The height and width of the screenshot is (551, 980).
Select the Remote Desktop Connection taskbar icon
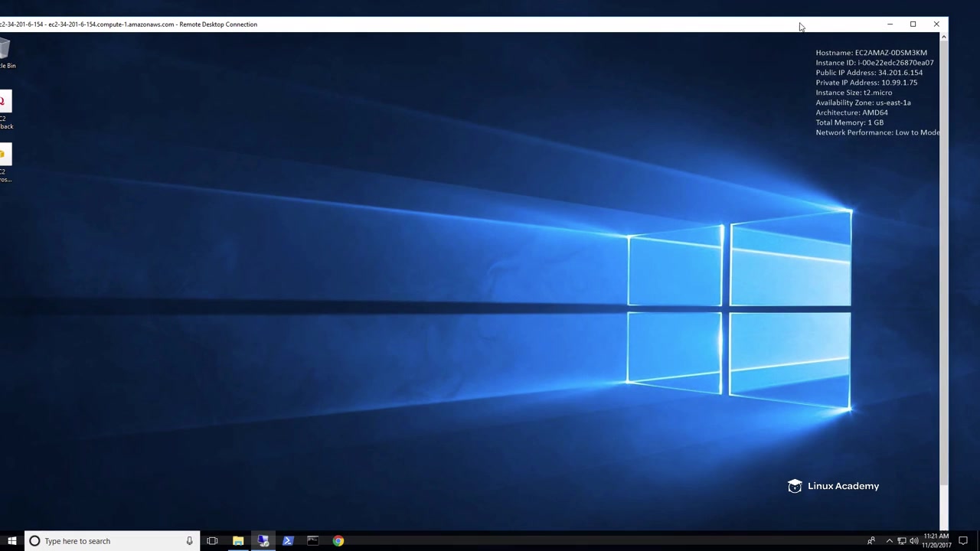263,541
